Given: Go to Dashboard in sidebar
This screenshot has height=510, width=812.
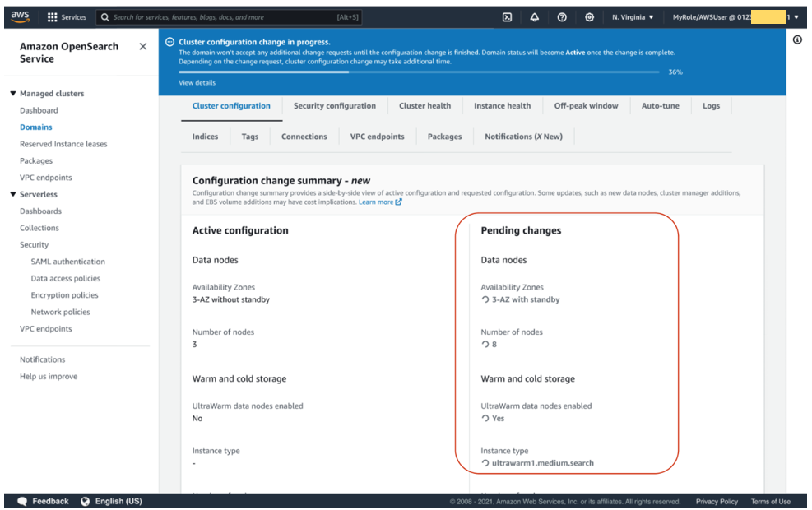Looking at the screenshot, I should point(39,110).
